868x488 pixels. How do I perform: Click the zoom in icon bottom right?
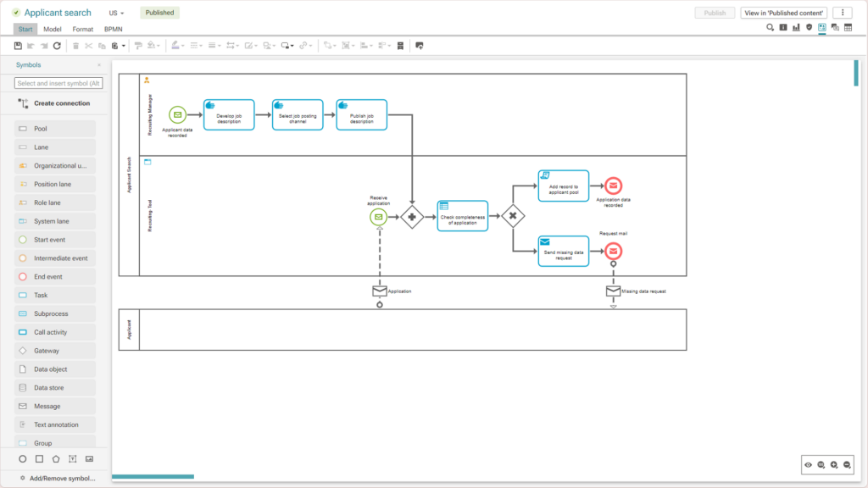pos(835,464)
